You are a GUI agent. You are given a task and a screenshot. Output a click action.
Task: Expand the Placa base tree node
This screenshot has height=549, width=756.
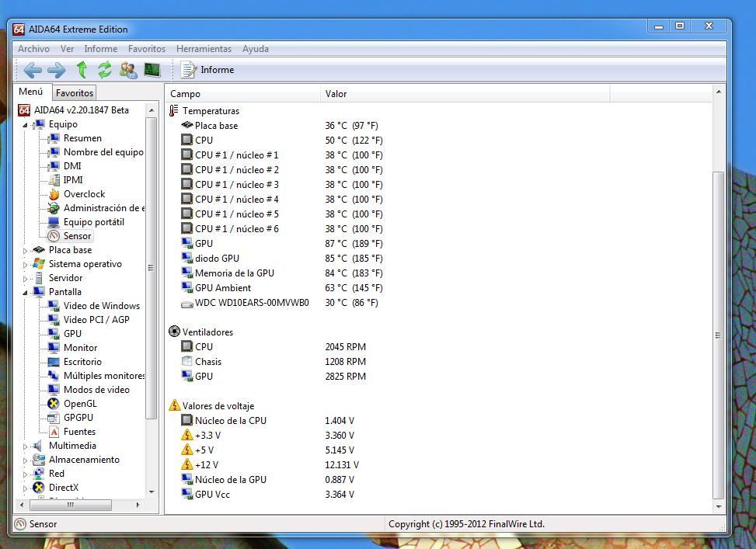pos(25,251)
